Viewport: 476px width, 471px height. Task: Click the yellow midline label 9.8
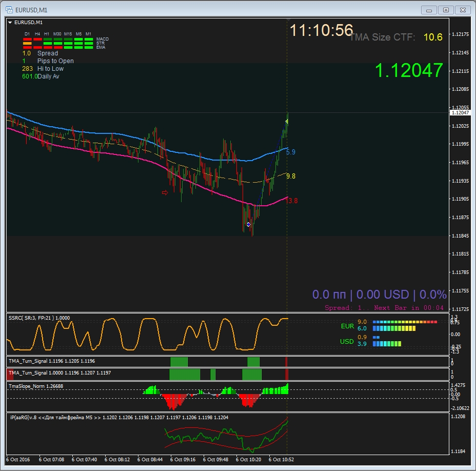coord(291,176)
